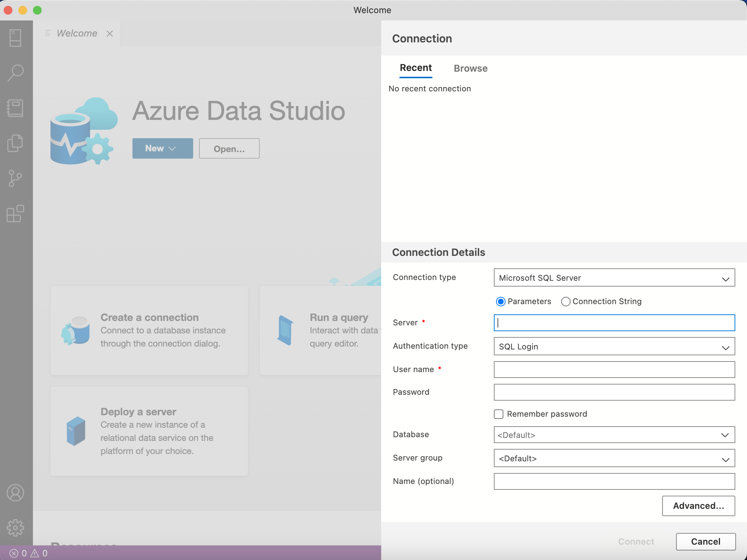Open the Source Control sidebar icon
747x560 pixels.
15,178
